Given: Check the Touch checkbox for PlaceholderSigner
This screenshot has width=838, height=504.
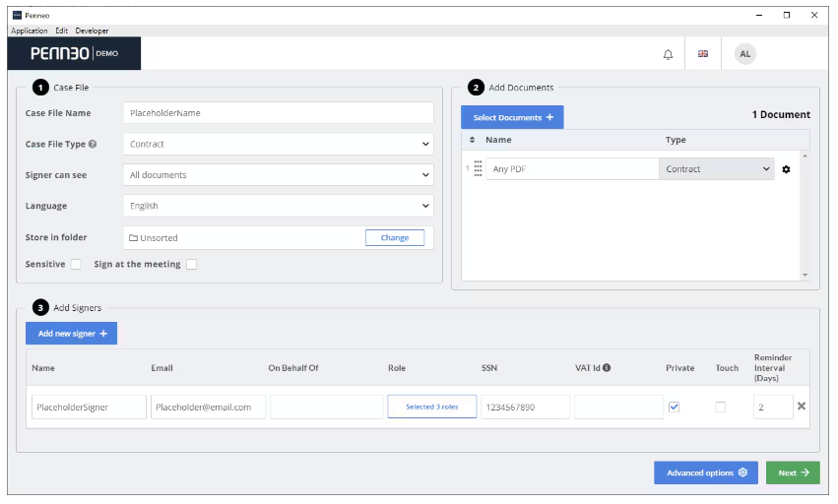Looking at the screenshot, I should tap(721, 408).
